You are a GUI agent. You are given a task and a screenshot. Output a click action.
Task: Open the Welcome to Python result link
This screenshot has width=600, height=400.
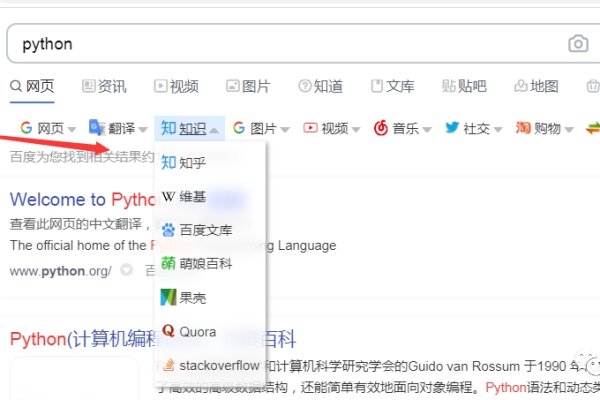click(83, 199)
